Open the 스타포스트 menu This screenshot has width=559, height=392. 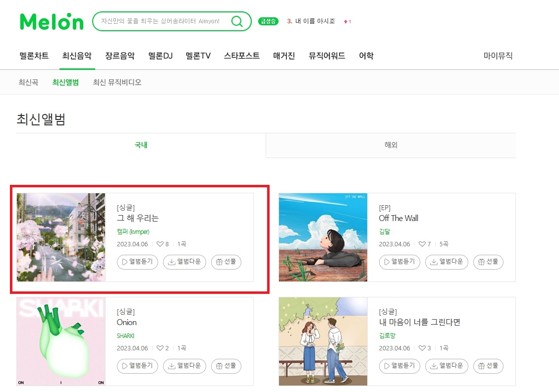pos(242,56)
